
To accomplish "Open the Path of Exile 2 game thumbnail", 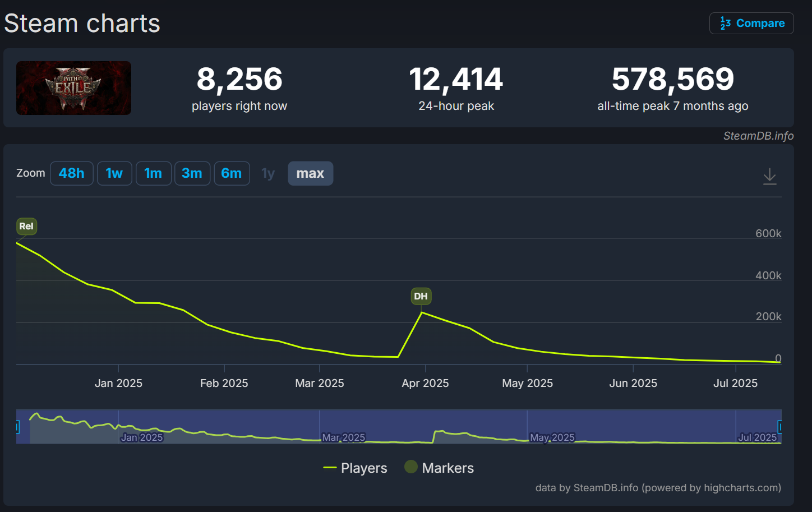I will (73, 88).
